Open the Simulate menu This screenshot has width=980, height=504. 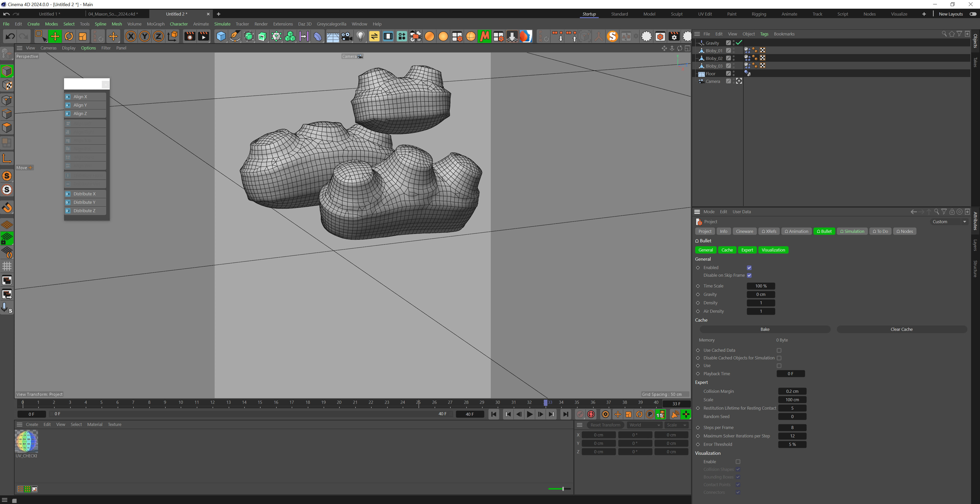222,24
